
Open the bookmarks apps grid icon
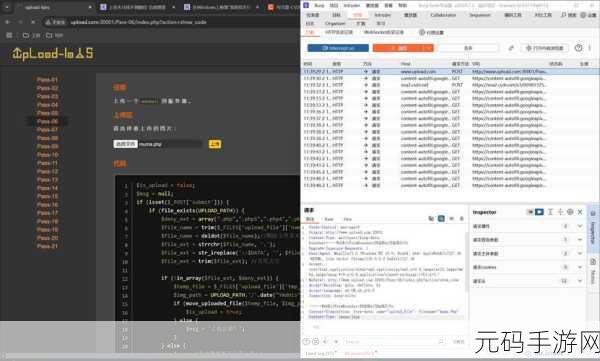(x=9, y=35)
